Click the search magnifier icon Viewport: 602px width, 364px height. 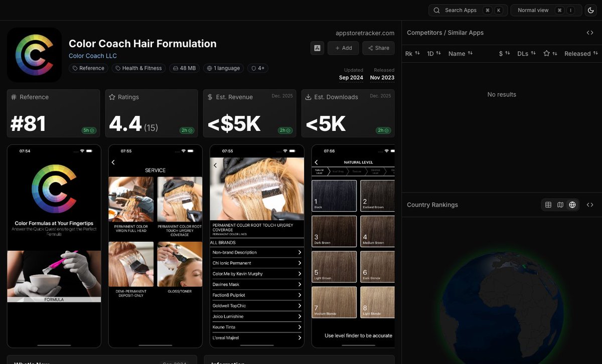pyautogui.click(x=437, y=10)
